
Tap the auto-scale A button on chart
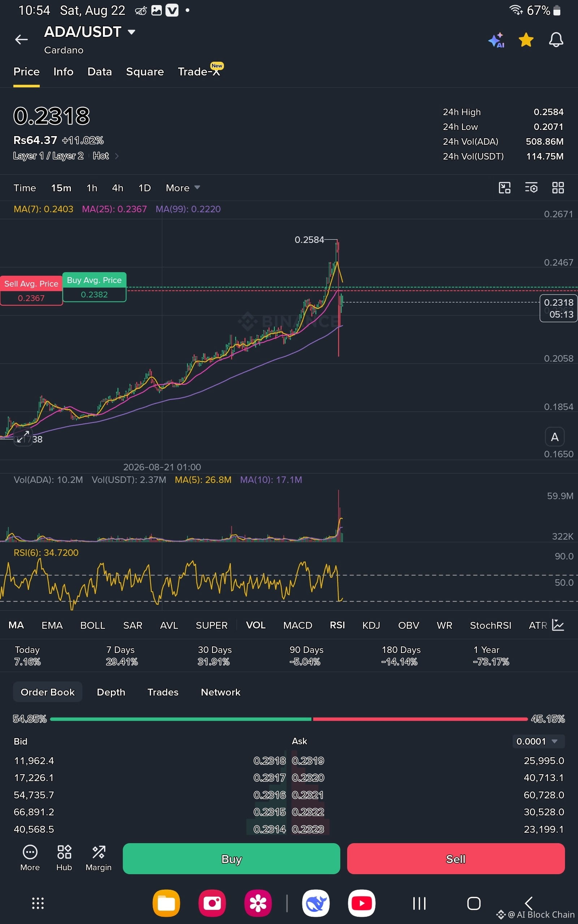tap(555, 437)
